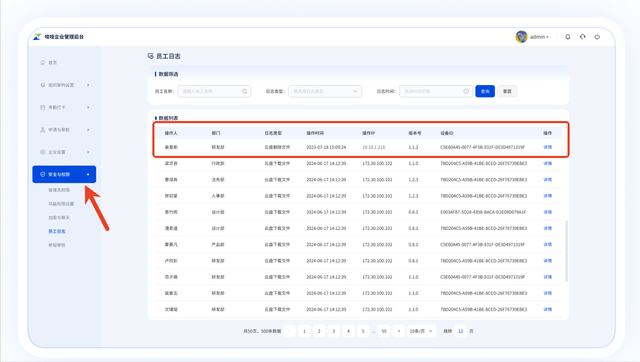Click the 员工名称 input field
Viewport: 640px width, 362px height.
(214, 91)
